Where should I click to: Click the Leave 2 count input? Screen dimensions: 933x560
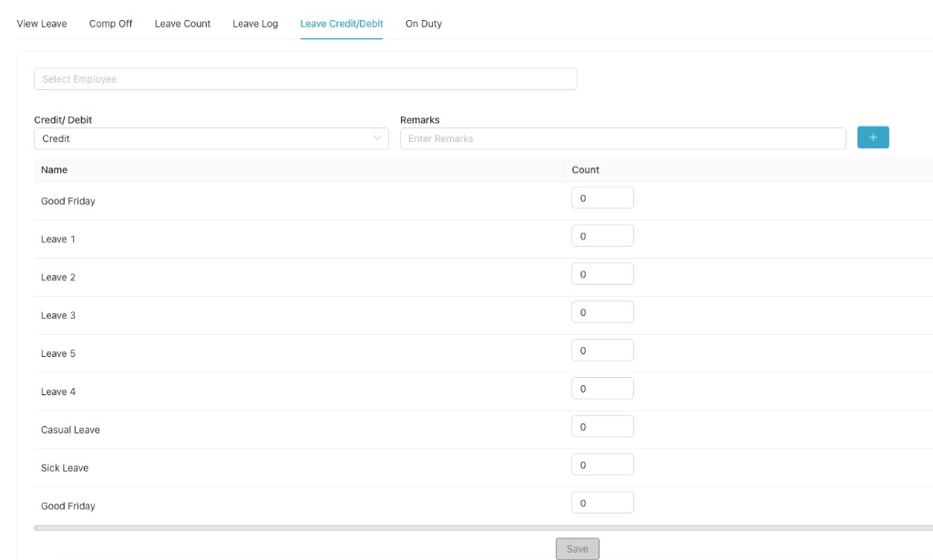coord(602,273)
